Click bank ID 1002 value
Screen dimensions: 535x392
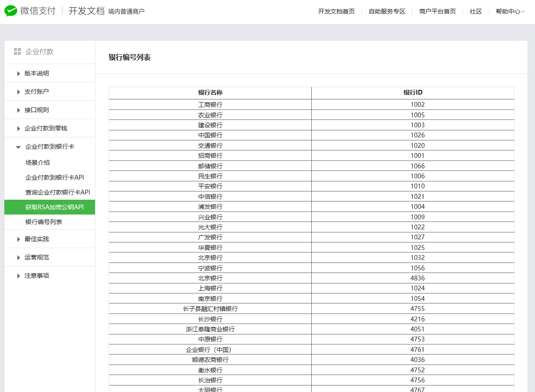tap(417, 105)
